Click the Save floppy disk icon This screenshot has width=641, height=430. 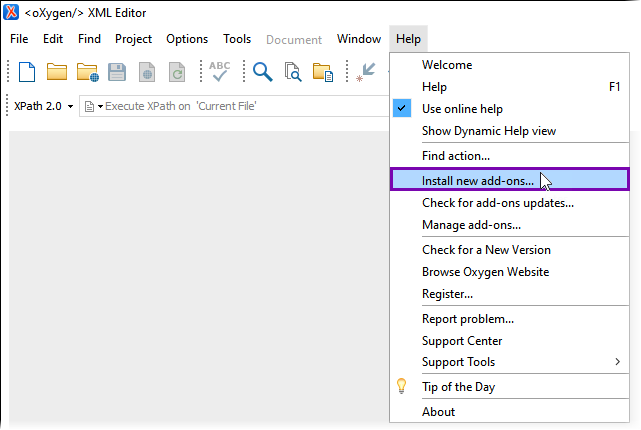coord(117,72)
